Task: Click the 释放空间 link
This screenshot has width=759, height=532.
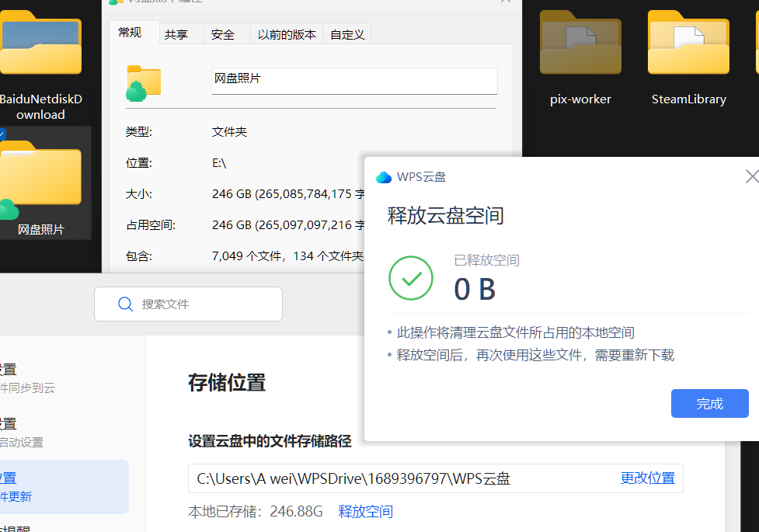Action: (x=365, y=511)
